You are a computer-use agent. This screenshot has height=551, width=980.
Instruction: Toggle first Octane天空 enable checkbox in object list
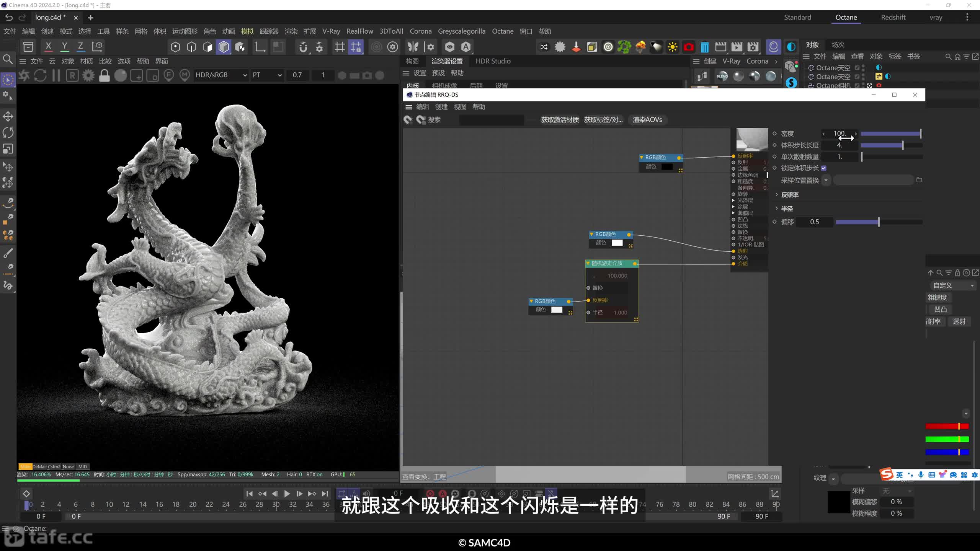coord(857,68)
